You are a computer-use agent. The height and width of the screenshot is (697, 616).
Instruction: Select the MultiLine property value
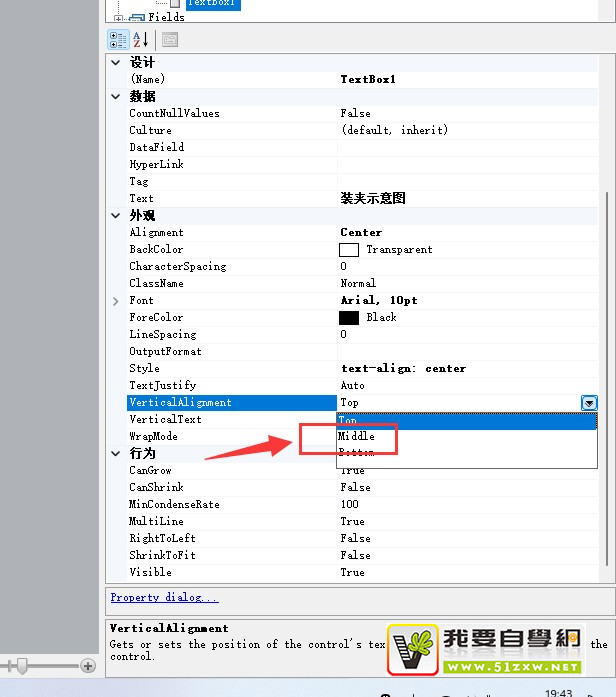tap(460, 522)
